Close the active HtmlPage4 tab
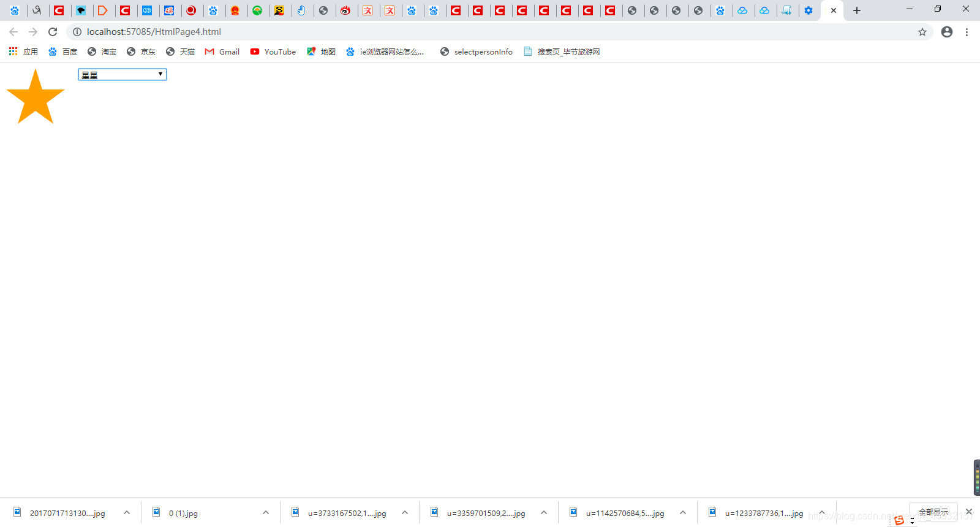980x527 pixels. pyautogui.click(x=834, y=10)
